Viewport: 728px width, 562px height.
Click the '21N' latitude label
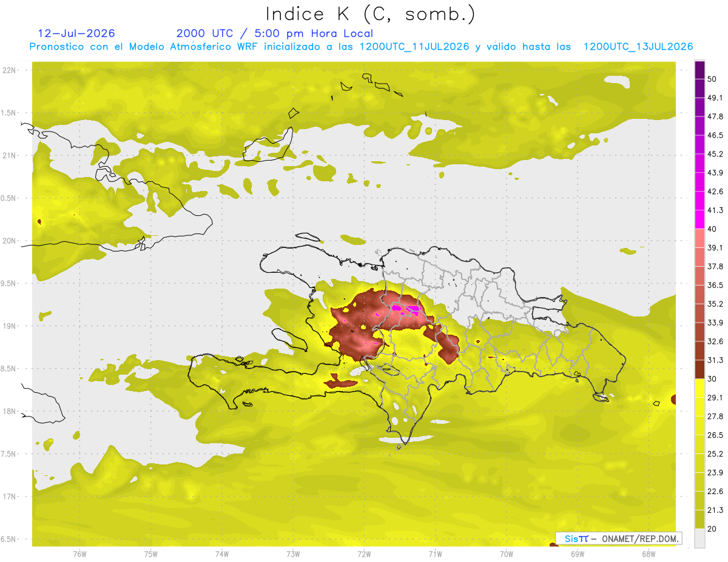[x=9, y=155]
